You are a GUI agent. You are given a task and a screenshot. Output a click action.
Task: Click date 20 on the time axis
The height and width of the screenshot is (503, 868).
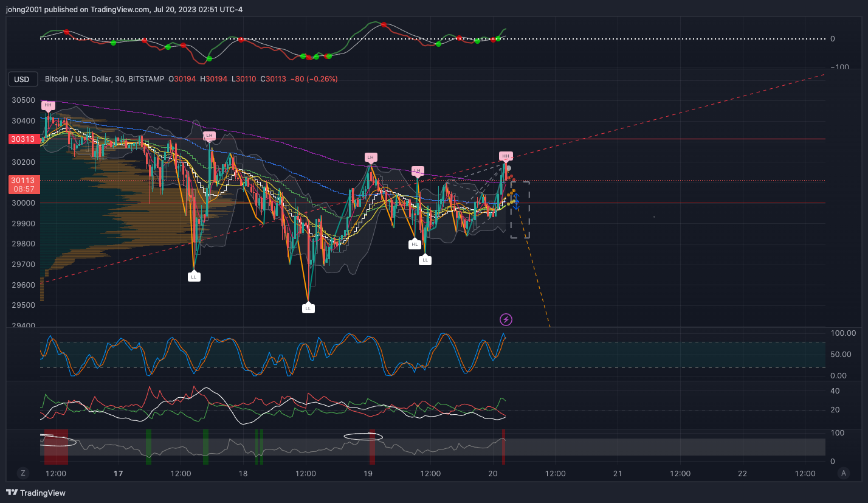[493, 473]
